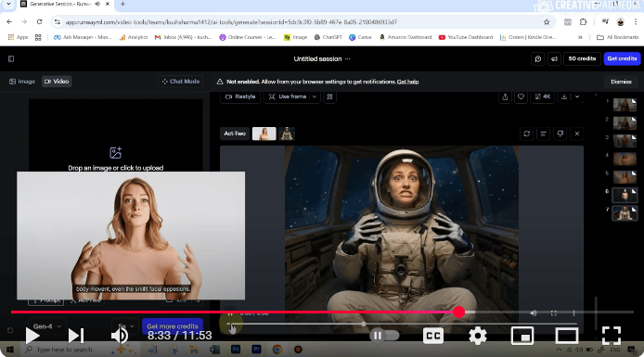Image resolution: width=644 pixels, height=357 pixels.
Task: Select history thumbnail number 4
Action: (625, 159)
